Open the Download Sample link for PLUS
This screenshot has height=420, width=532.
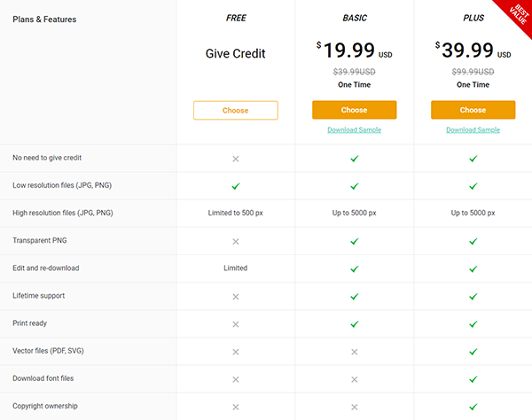[x=473, y=130]
